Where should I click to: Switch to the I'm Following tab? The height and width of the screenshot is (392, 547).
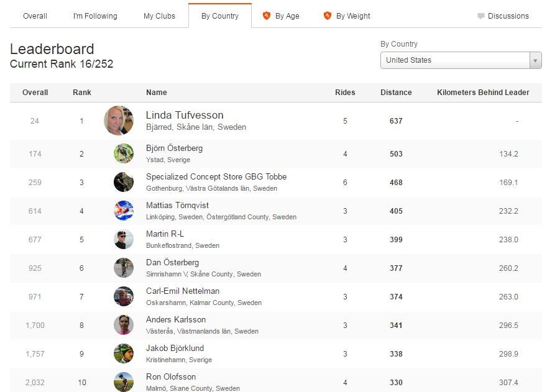pyautogui.click(x=95, y=16)
